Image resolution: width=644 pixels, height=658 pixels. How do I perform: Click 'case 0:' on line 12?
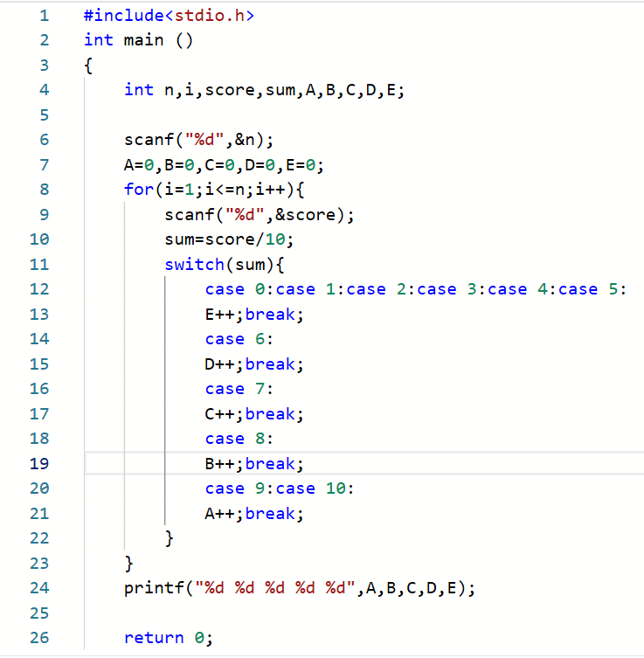click(239, 289)
